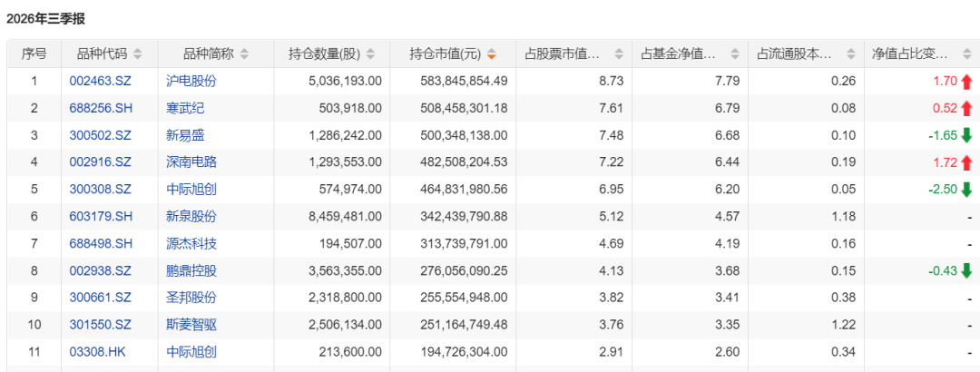Image resolution: width=980 pixels, height=372 pixels.
Task: Open the 鹏鼎控股 stock link
Action: click(x=191, y=270)
